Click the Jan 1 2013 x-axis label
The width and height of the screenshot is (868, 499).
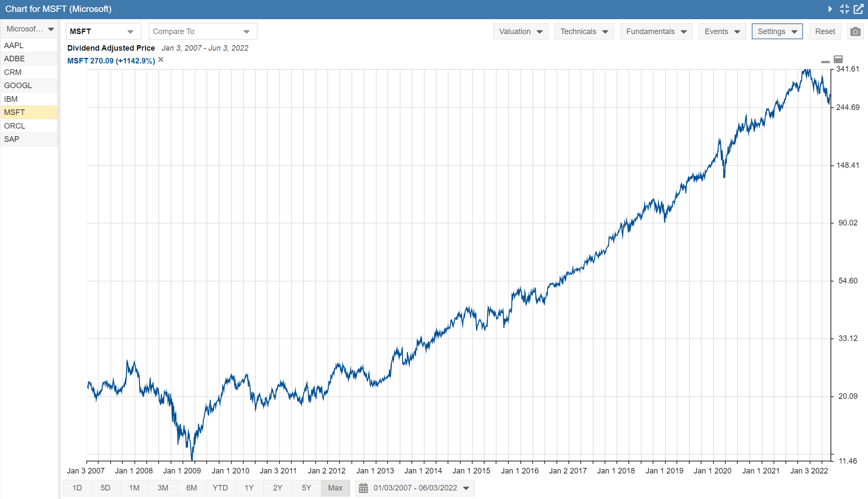[375, 471]
